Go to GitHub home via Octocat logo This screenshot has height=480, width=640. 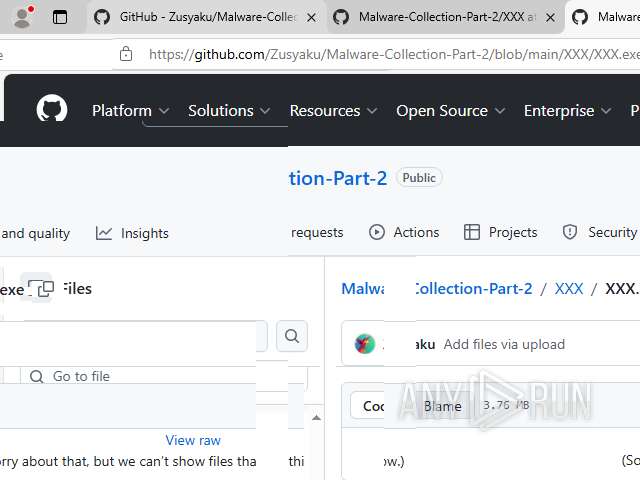pos(52,109)
